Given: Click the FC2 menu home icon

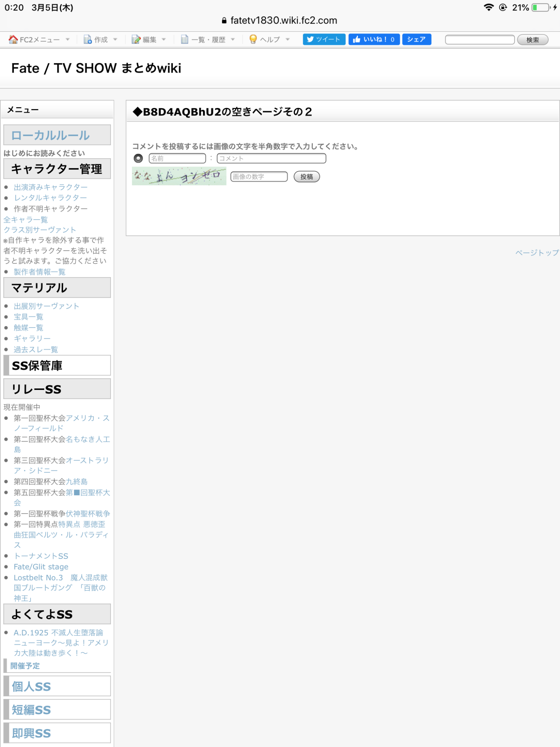Looking at the screenshot, I should 13,40.
